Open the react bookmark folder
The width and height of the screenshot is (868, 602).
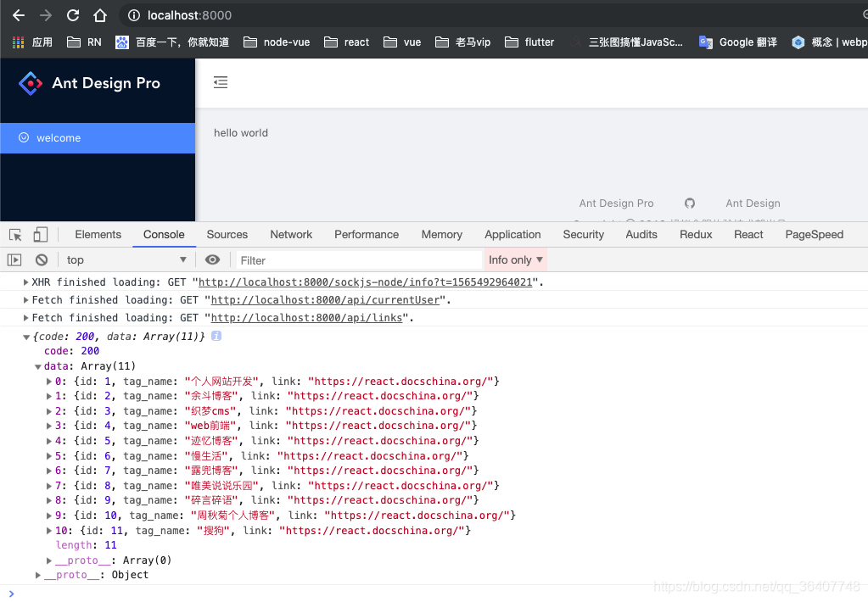tap(346, 42)
